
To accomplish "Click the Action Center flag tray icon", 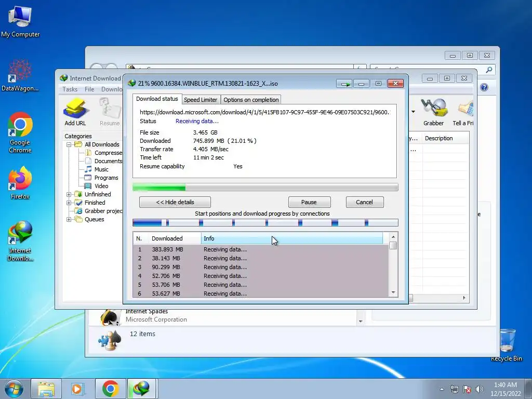I will (x=467, y=389).
